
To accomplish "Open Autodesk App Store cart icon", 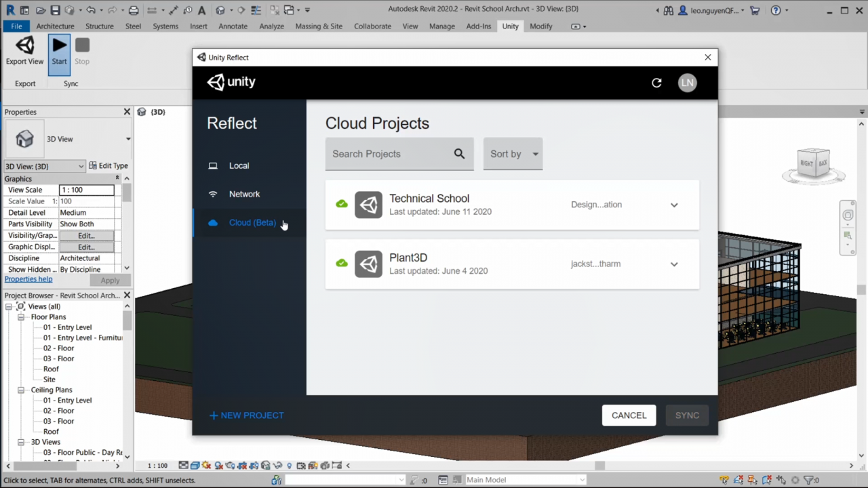I will click(x=755, y=10).
